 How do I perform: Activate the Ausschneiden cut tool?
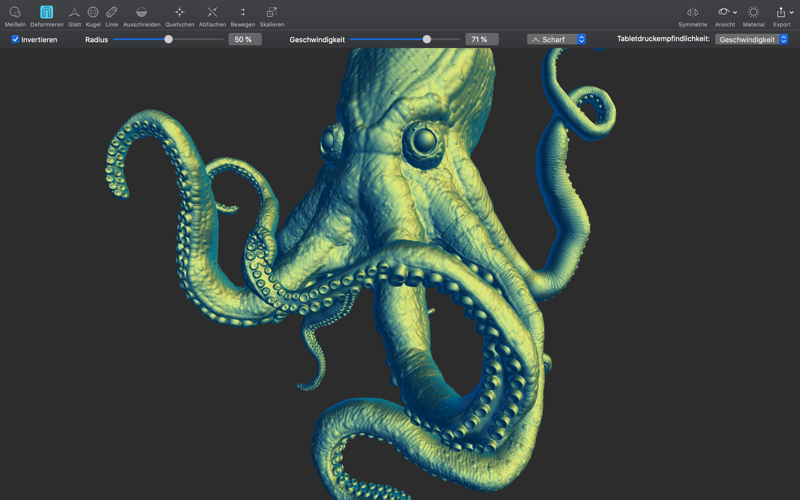(142, 13)
